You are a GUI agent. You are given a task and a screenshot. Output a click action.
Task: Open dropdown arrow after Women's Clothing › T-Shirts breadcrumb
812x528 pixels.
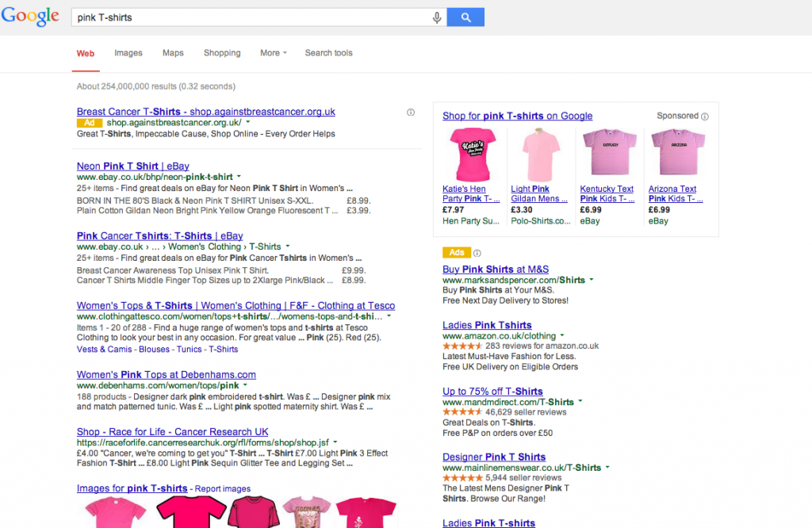(288, 247)
